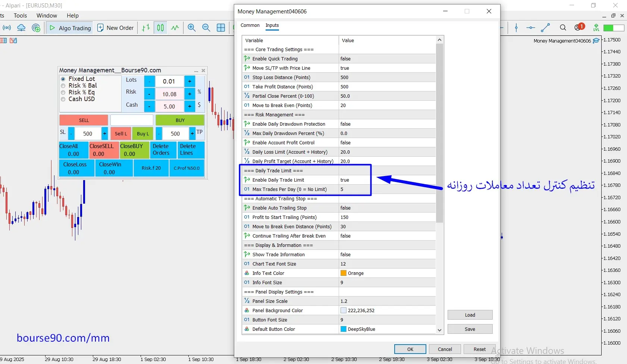Click the Orange Info Text Color swatch
Screen dimensions: 627x364
pyautogui.click(x=344, y=273)
